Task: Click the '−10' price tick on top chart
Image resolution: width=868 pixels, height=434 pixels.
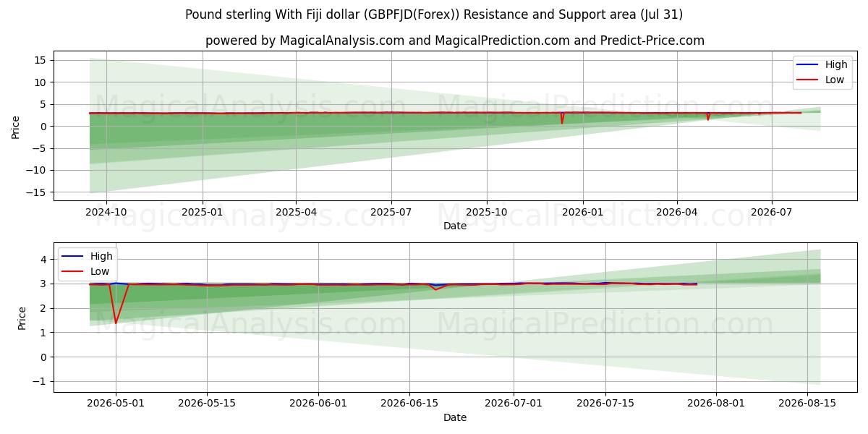Action: [36, 171]
